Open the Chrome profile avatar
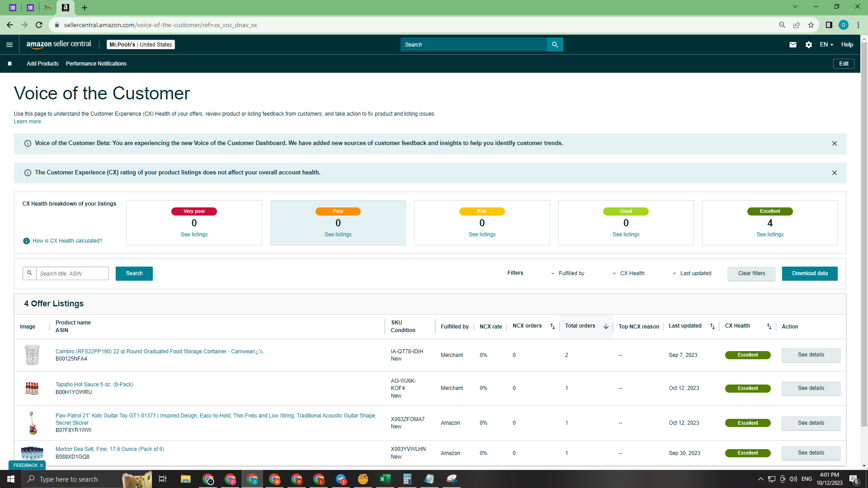The image size is (868, 488). click(x=844, y=25)
